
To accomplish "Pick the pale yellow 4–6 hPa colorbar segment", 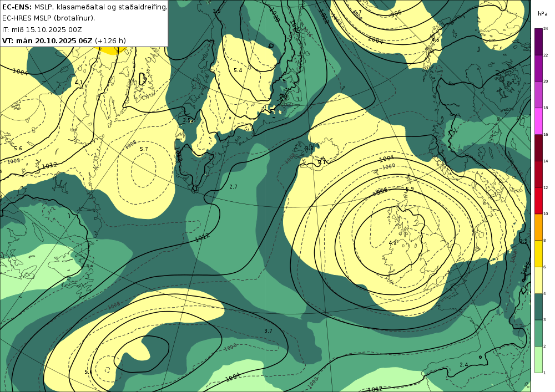I will coord(538,280).
